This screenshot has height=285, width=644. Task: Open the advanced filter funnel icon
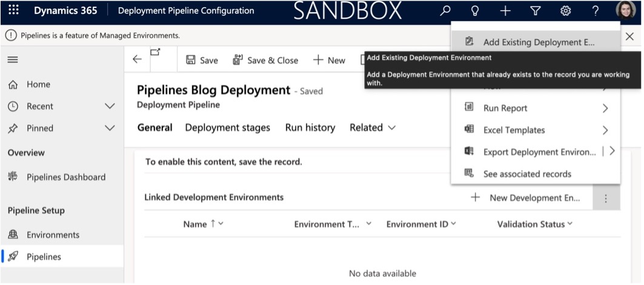pyautogui.click(x=535, y=11)
